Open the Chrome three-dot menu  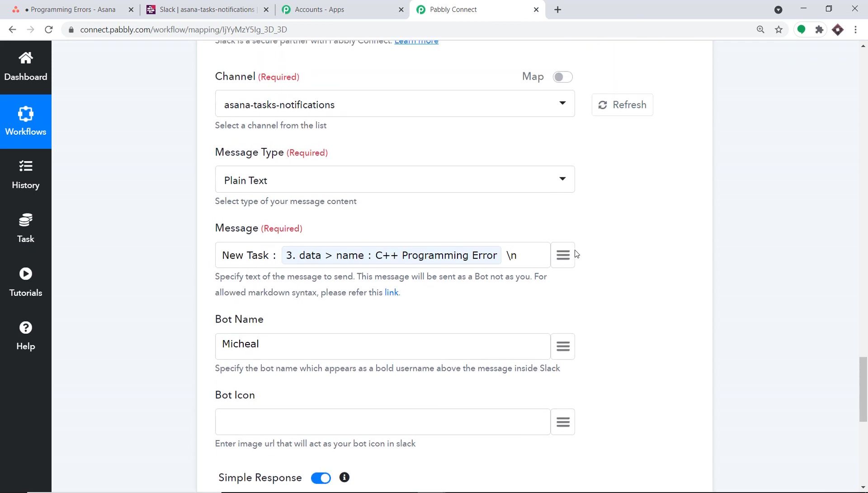click(x=856, y=30)
